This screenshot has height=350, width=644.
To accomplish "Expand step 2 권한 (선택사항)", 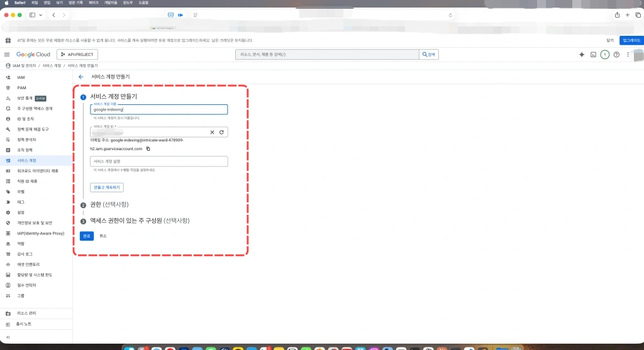I will click(109, 205).
